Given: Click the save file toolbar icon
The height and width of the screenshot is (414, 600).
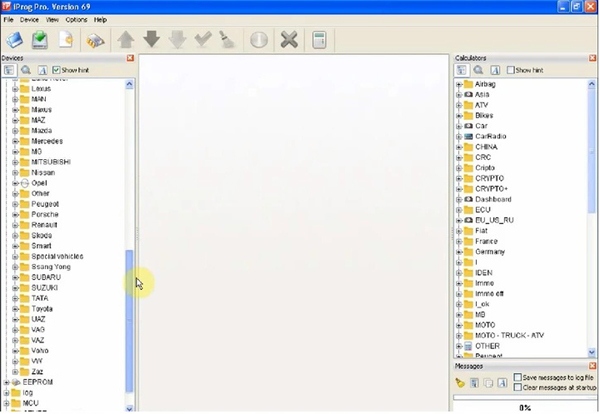Looking at the screenshot, I should pos(39,40).
